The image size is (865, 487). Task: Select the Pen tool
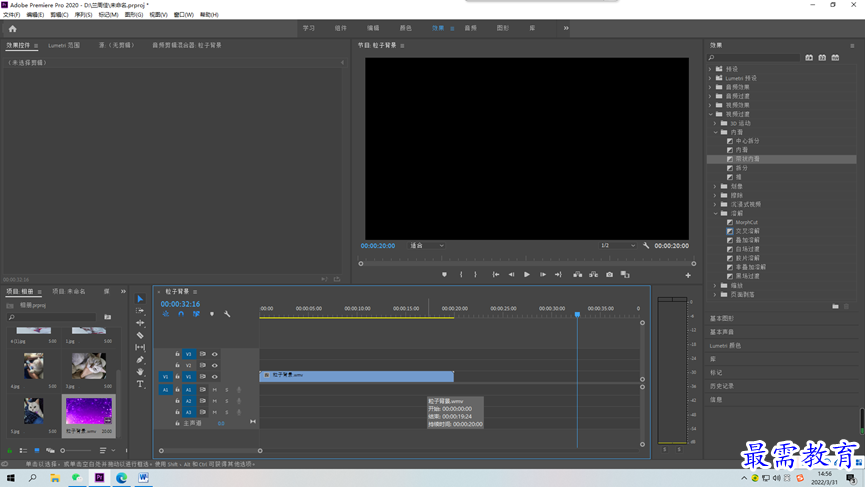tap(140, 360)
